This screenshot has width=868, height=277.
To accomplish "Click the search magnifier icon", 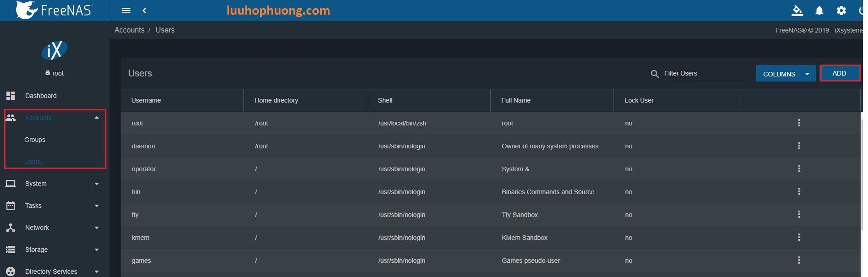I will 655,74.
